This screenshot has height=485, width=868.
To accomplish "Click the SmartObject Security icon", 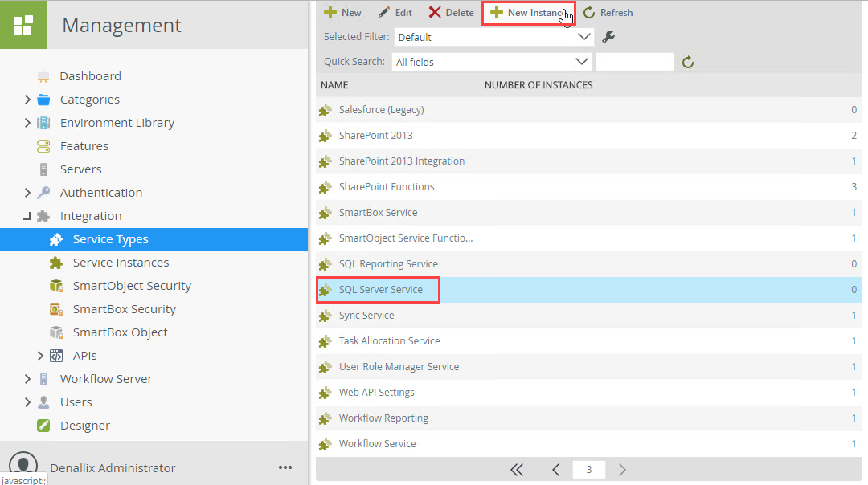I will pyautogui.click(x=55, y=286).
